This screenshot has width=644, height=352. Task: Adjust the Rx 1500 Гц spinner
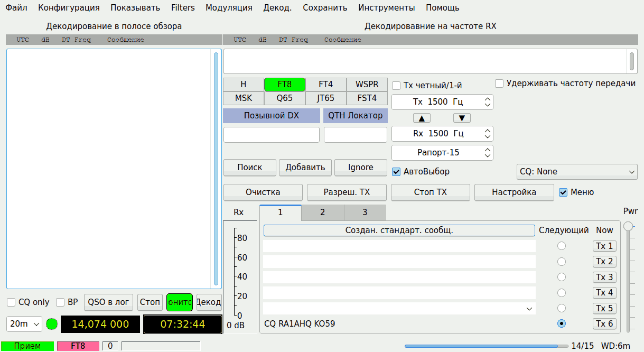(x=442, y=134)
